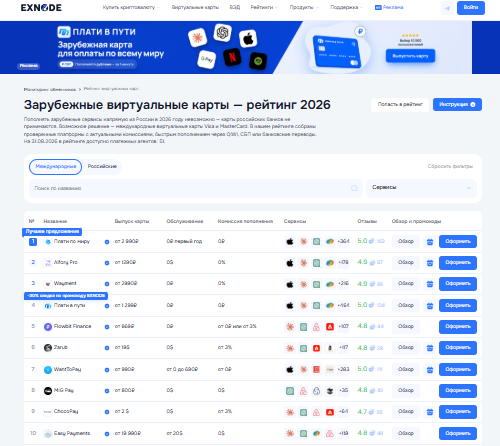Switch to the Российские filter tab
The height and width of the screenshot is (446, 500).
(102, 166)
